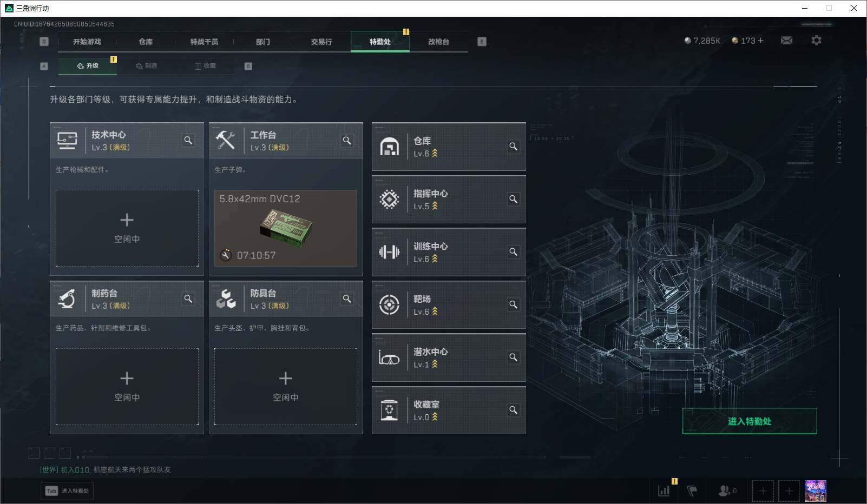867x504 pixels.
Task: Click magnifier on 工作台 card
Action: click(347, 141)
